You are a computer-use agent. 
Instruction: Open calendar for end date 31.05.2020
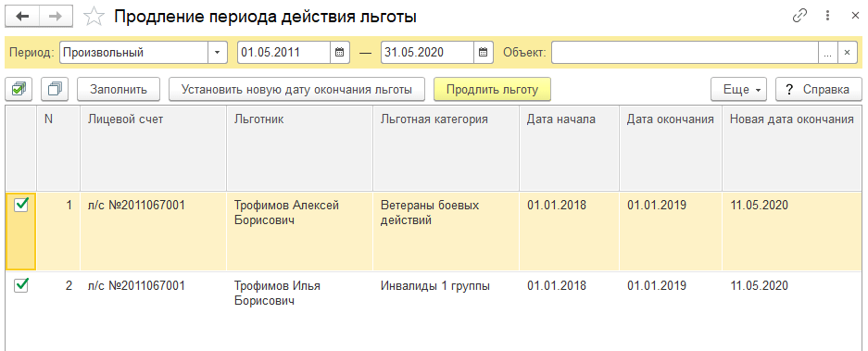coord(483,53)
